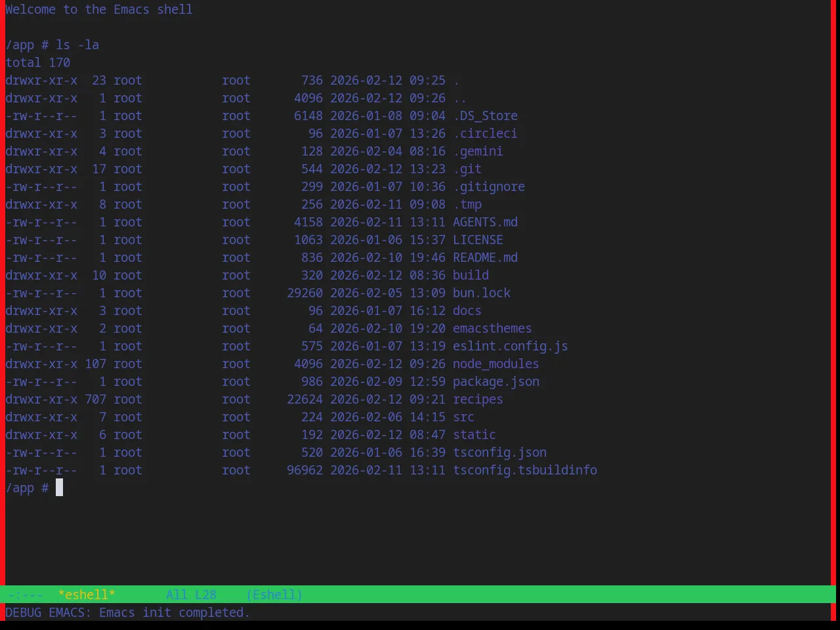Click the 107 link count for node_modules
Image resolution: width=840 pixels, height=630 pixels.
(95, 364)
